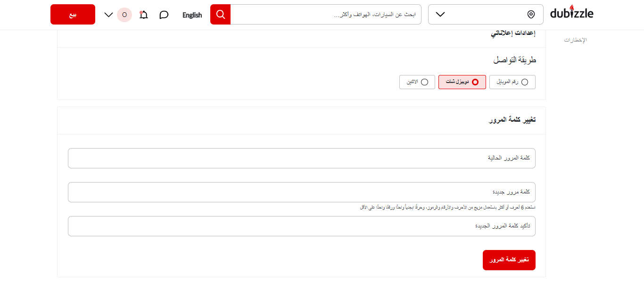This screenshot has height=283, width=644.
Task: Click the location pin icon
Action: [x=531, y=15]
